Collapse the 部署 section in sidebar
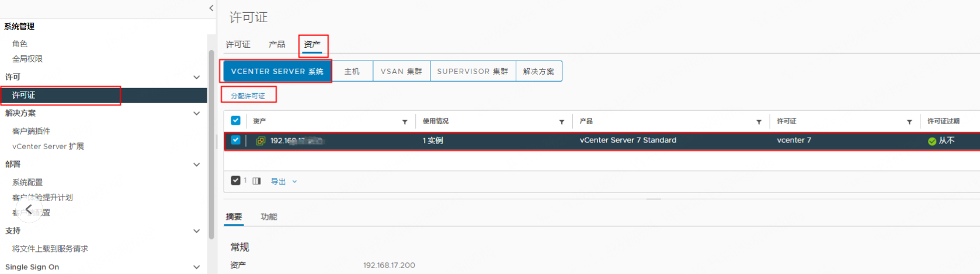Screen dimensions: 980x274 tap(197, 164)
